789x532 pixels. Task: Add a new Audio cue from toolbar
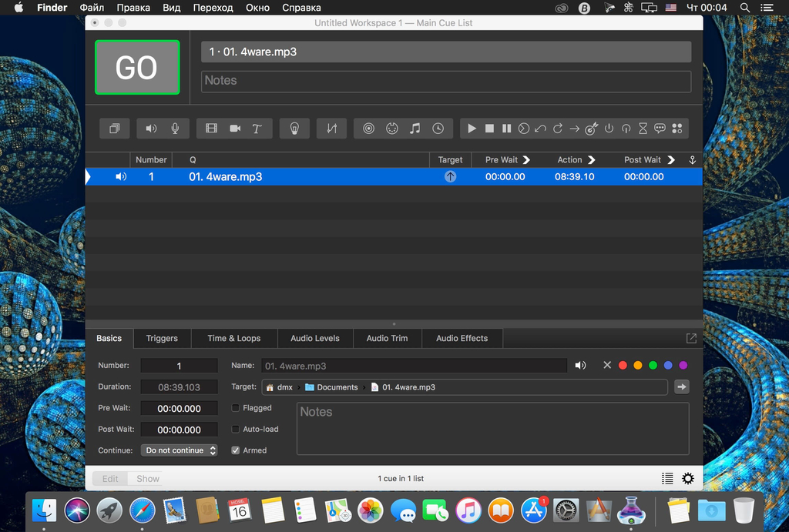coord(151,129)
